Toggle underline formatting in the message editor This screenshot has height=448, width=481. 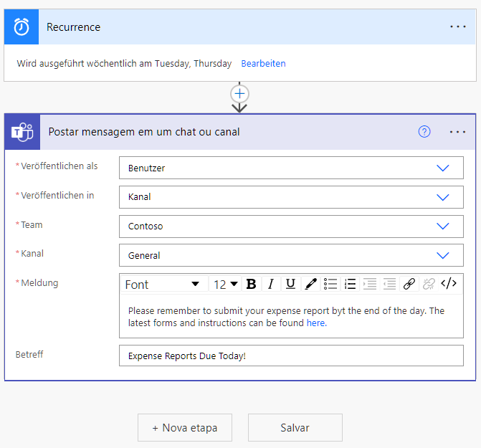[290, 284]
